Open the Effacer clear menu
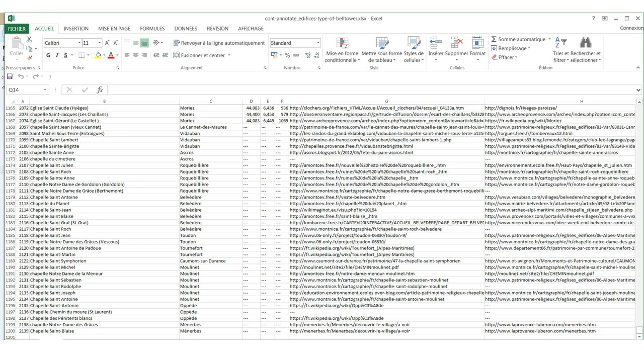 [505, 57]
